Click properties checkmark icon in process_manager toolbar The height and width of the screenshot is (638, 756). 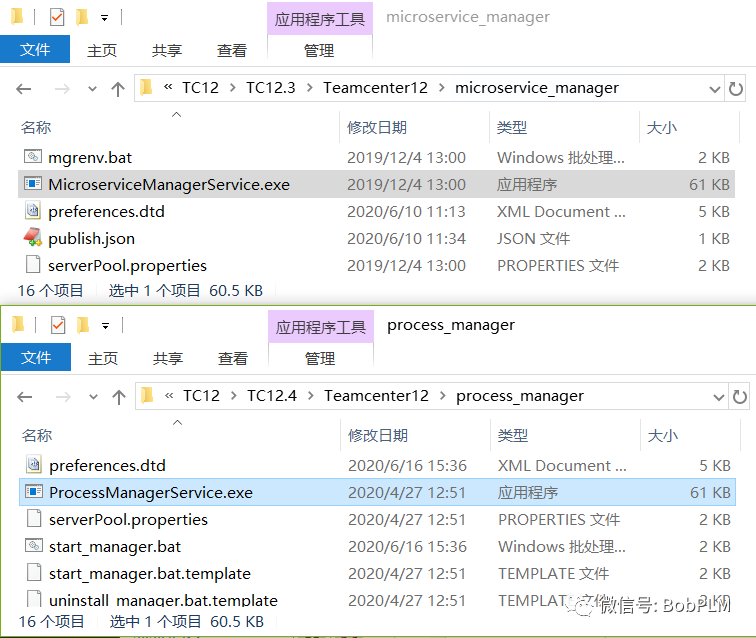58,326
